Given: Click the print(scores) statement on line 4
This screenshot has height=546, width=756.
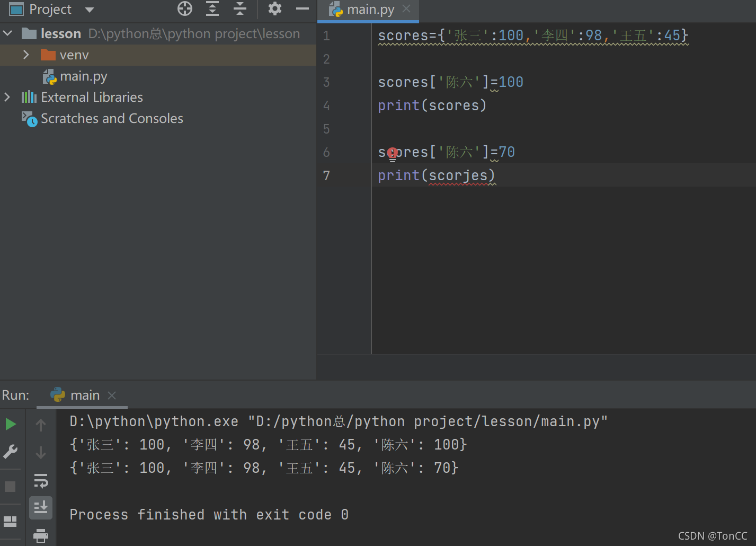Looking at the screenshot, I should click(x=432, y=105).
